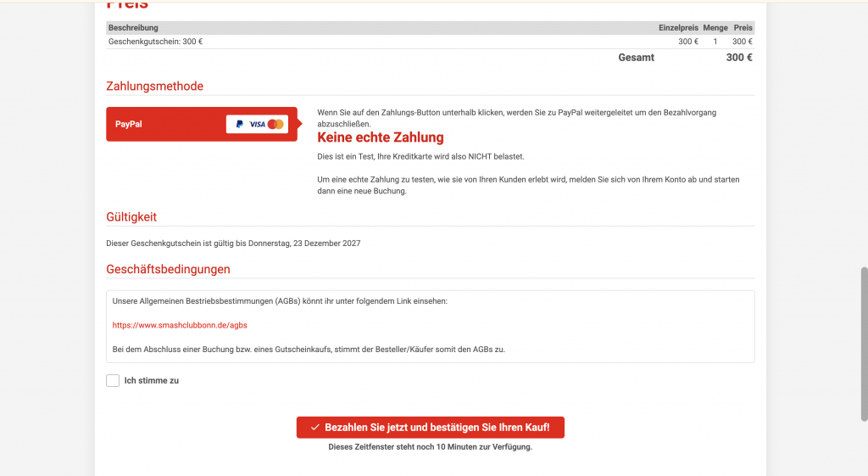868x476 pixels.
Task: Click the 'Geschenkgutschein: 300 €' table row description
Action: coord(155,42)
